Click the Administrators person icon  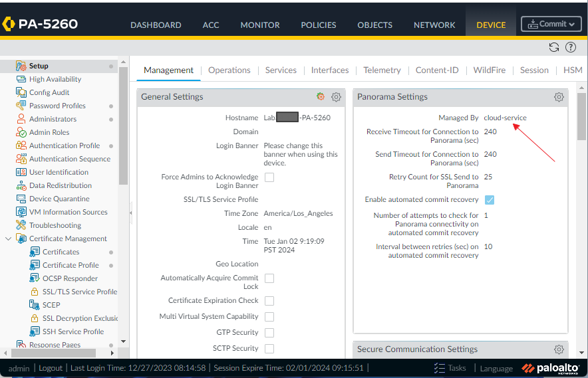coord(21,119)
